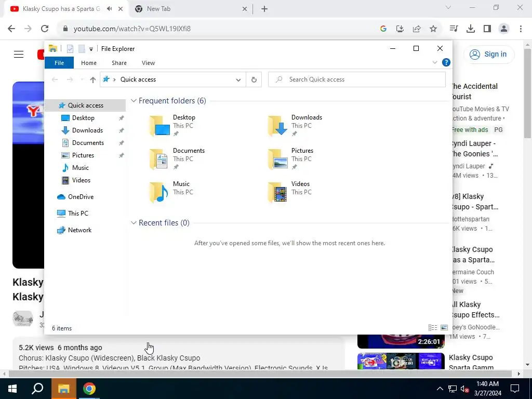Bookmark this page with the star icon

click(x=433, y=29)
